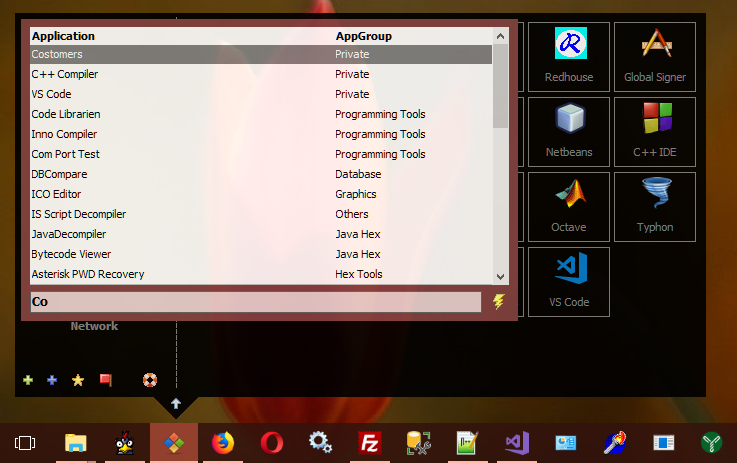737x463 pixels.
Task: Click the search text field containing 'Co'
Action: 256,302
